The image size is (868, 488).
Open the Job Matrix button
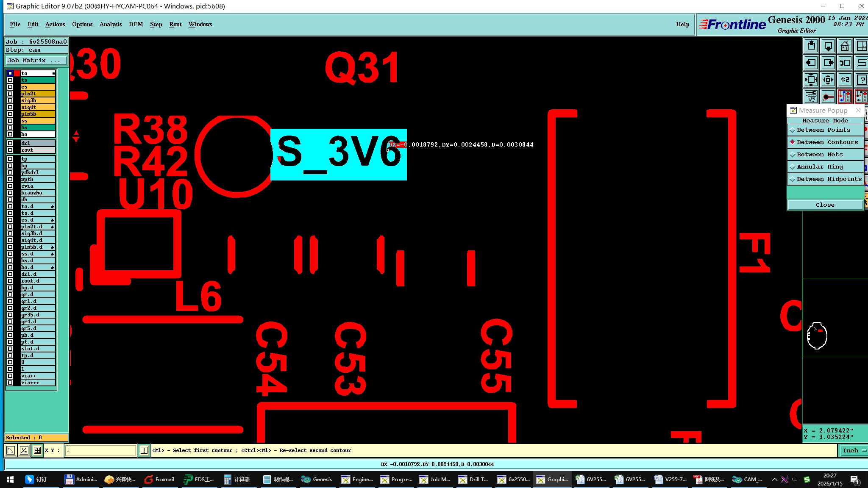point(36,61)
